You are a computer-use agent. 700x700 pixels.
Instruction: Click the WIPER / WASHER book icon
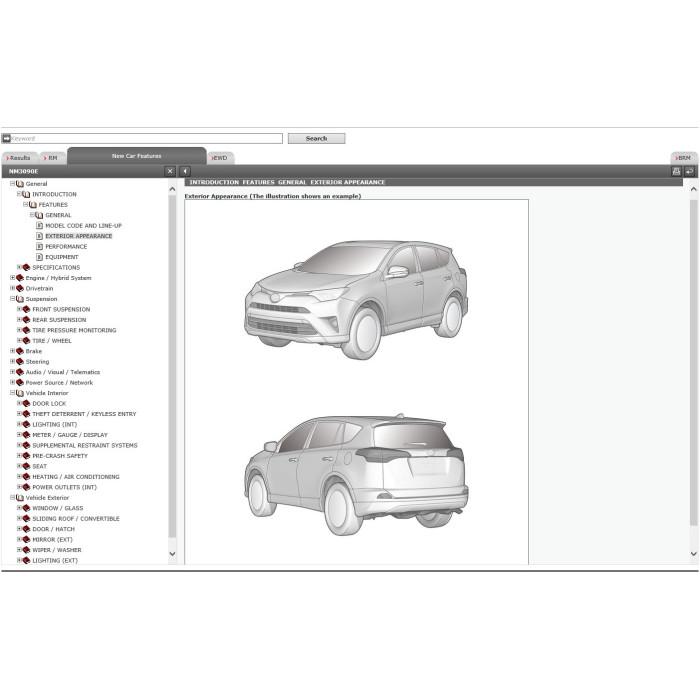[26, 550]
